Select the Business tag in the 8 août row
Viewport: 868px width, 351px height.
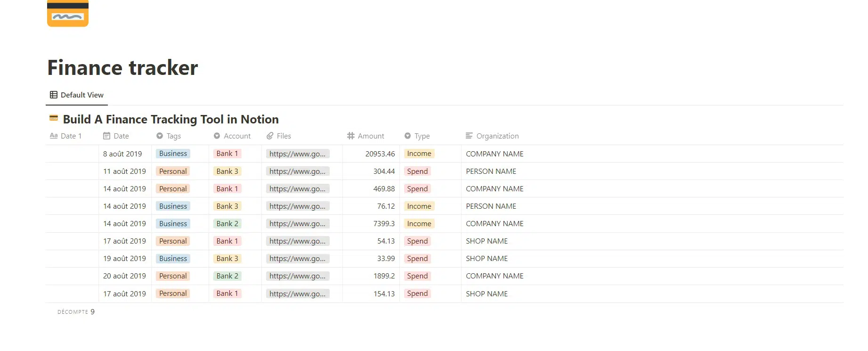point(173,154)
